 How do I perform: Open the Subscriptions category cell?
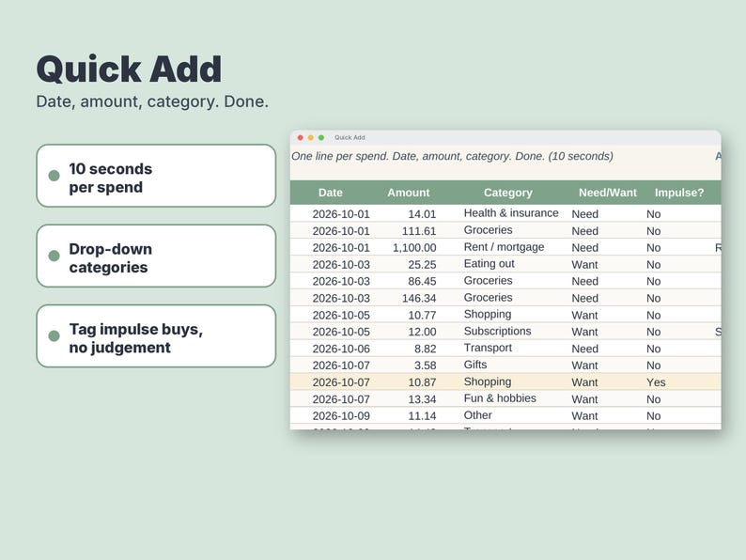click(x=497, y=331)
